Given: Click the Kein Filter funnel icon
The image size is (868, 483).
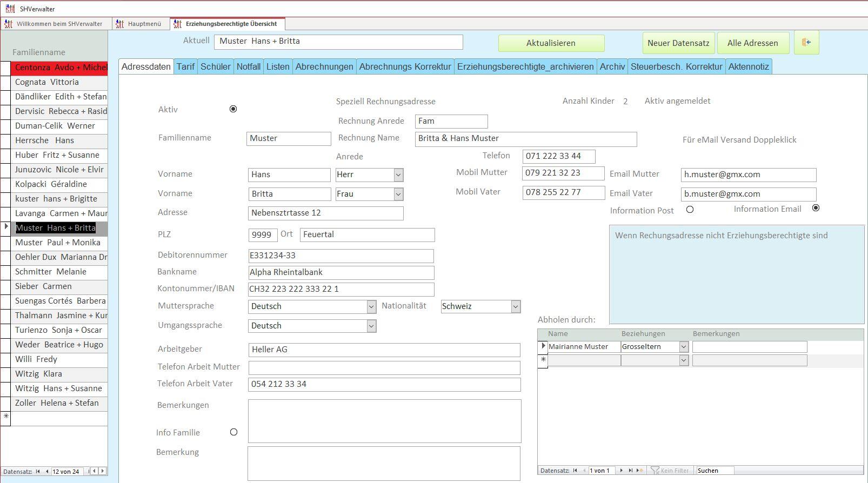Looking at the screenshot, I should (655, 471).
